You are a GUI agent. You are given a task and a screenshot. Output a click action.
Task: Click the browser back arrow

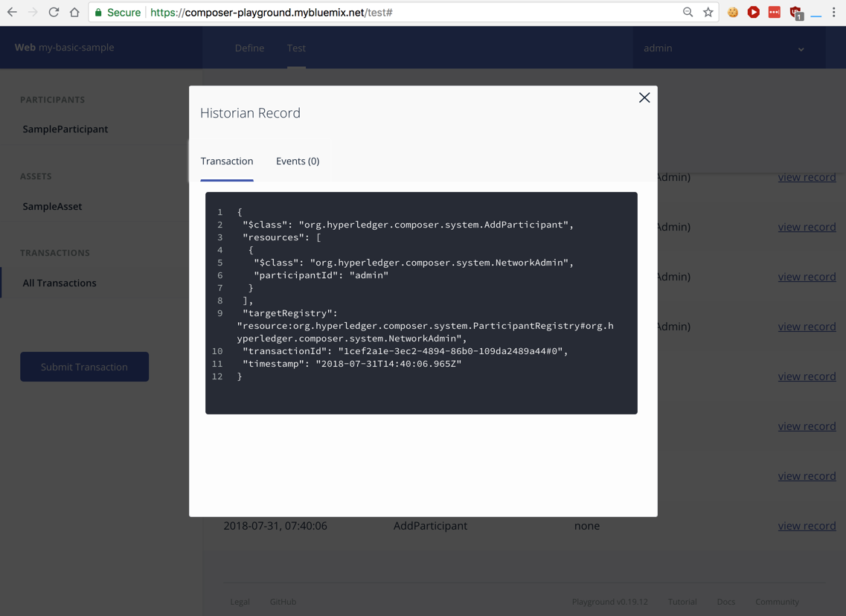[12, 12]
